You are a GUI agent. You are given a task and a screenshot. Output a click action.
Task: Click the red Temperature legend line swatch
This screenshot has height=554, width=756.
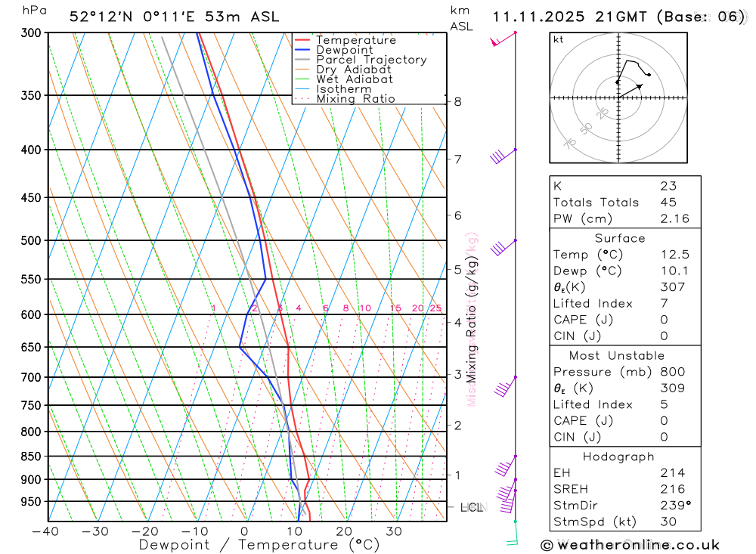coord(302,40)
